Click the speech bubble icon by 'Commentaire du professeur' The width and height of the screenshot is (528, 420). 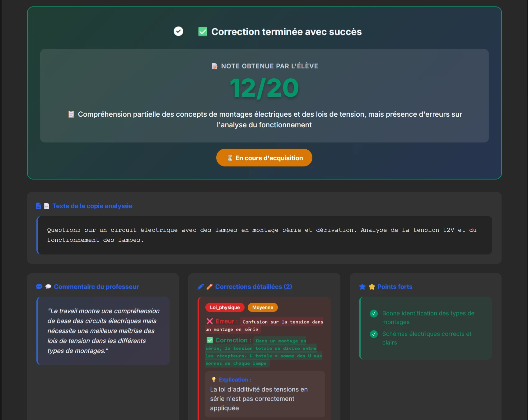[x=39, y=287]
